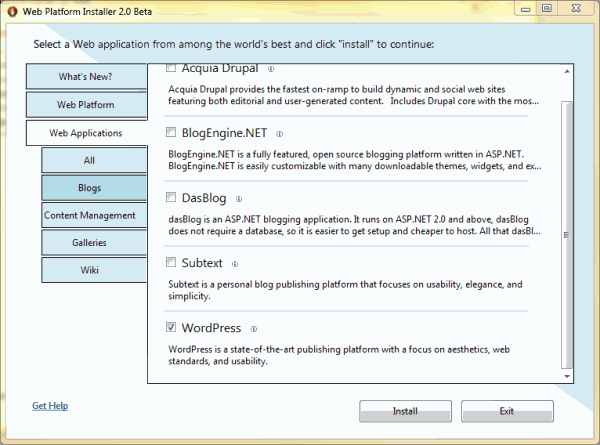Minimize the Web Platform Installer window
600x445 pixels.
tap(525, 8)
